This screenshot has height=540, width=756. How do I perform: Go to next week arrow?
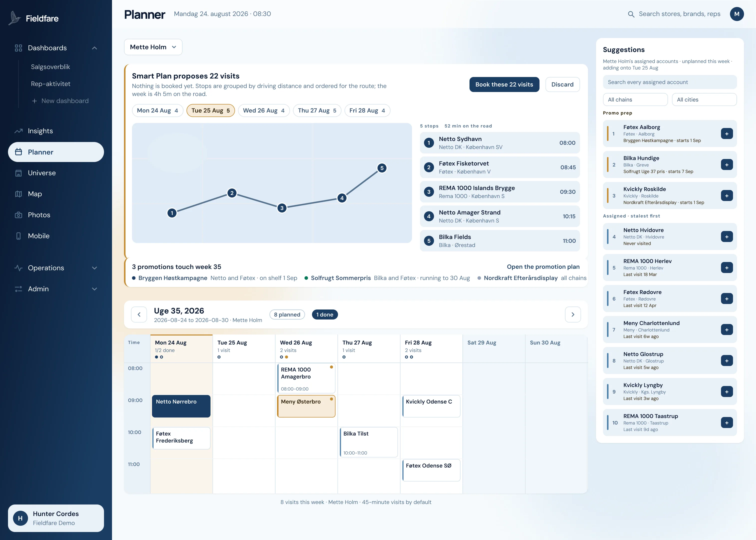pyautogui.click(x=572, y=314)
